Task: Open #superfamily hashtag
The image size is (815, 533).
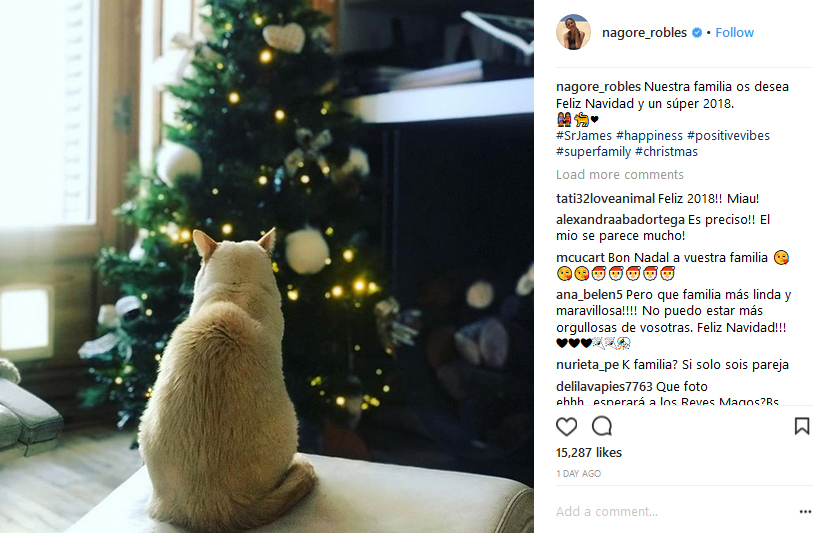Action: (x=593, y=152)
